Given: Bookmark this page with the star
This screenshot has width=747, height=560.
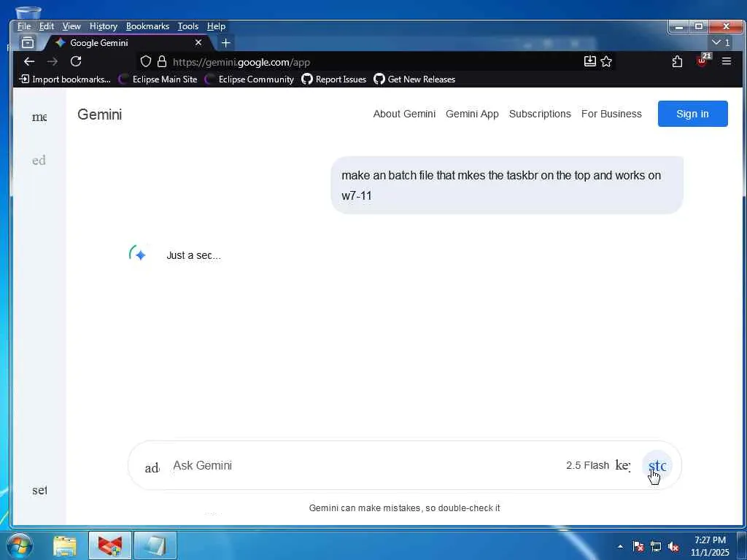Looking at the screenshot, I should [606, 61].
